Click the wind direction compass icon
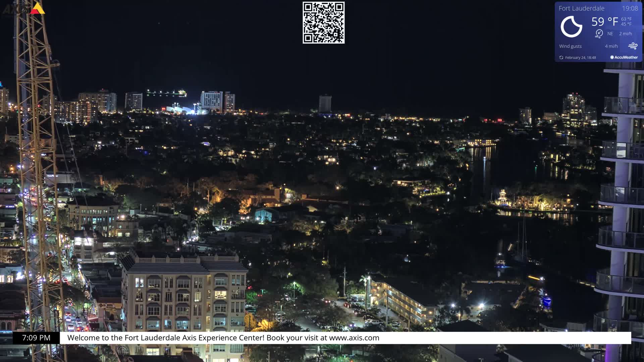The height and width of the screenshot is (362, 644). (x=599, y=34)
